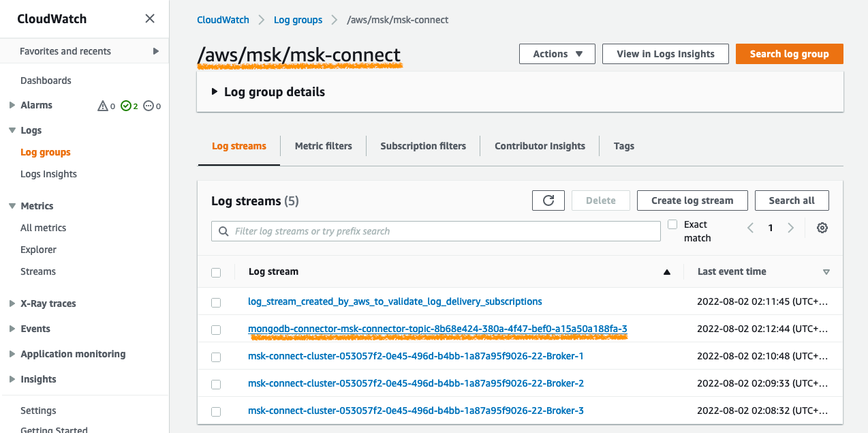
Task: Collapse the Metrics section
Action: (12, 206)
